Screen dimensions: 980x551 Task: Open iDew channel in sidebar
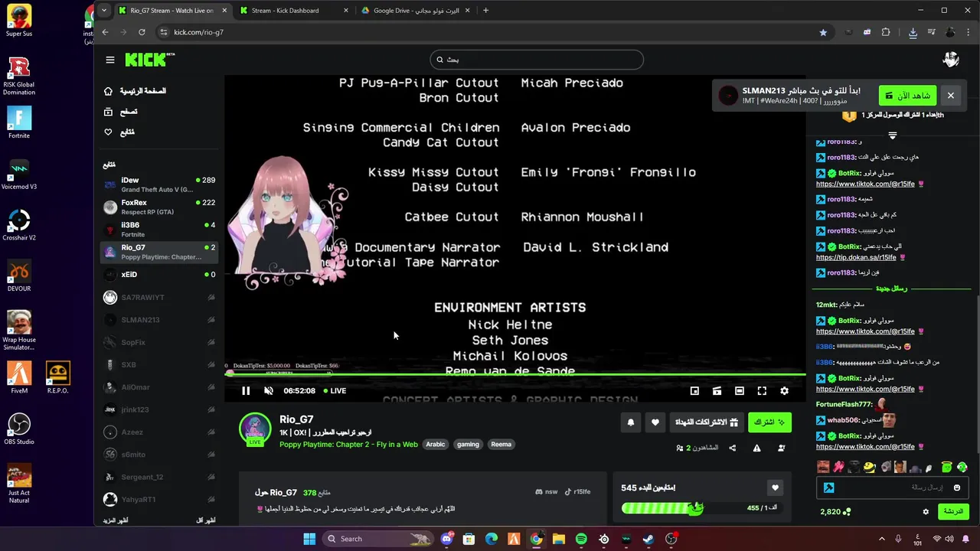coord(159,184)
